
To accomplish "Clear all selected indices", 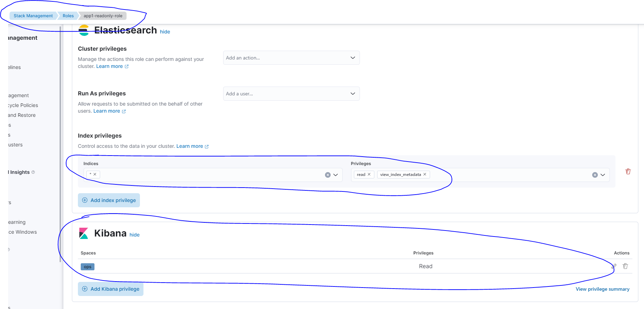I will 327,175.
